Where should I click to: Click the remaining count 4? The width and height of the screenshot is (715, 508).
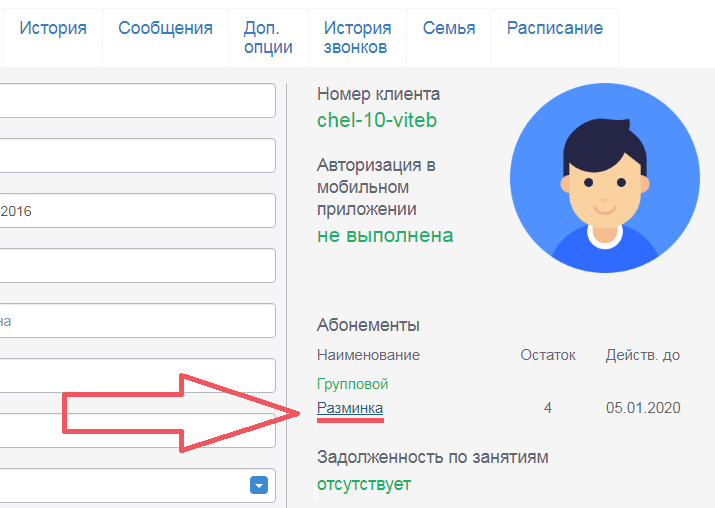(x=548, y=408)
